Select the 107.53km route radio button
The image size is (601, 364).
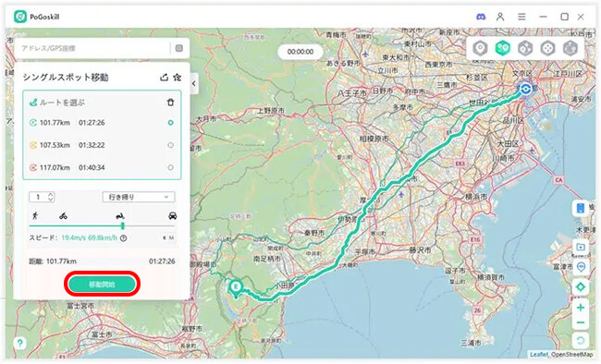(x=170, y=145)
